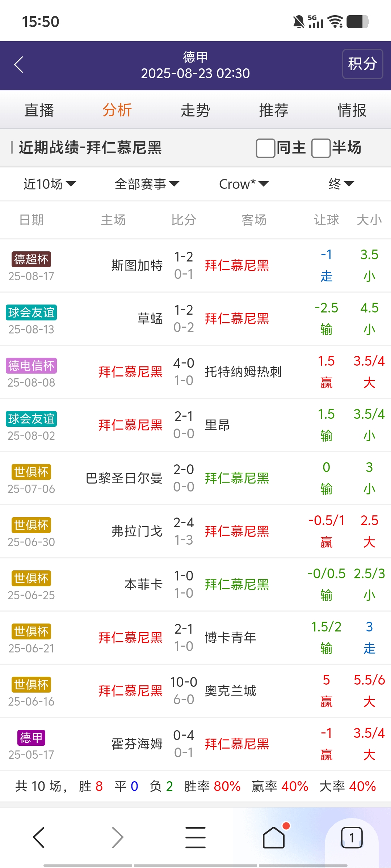Tap browser back navigation arrow
Screen dimensions: 391x868
[x=39, y=837]
